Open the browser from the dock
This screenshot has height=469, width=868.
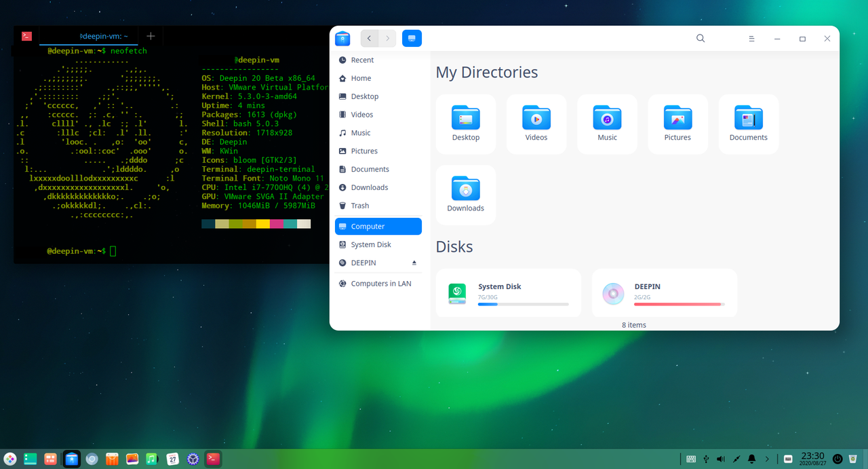92,459
